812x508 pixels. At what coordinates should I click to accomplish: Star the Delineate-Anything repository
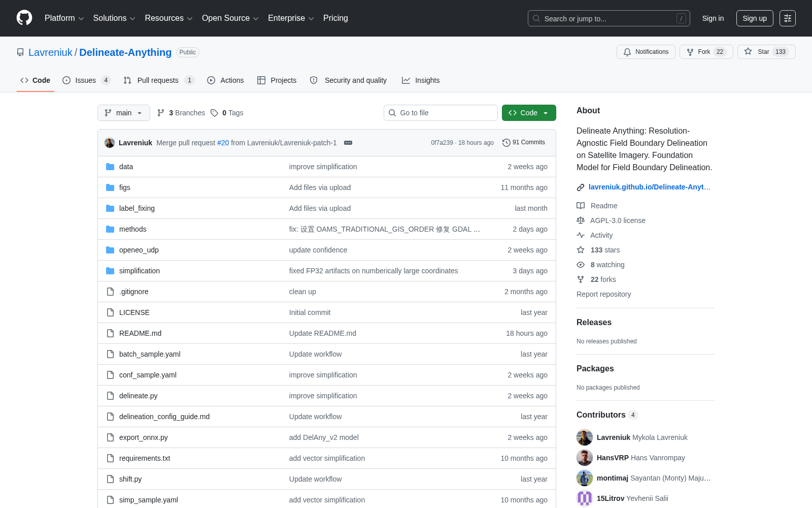pyautogui.click(x=766, y=52)
